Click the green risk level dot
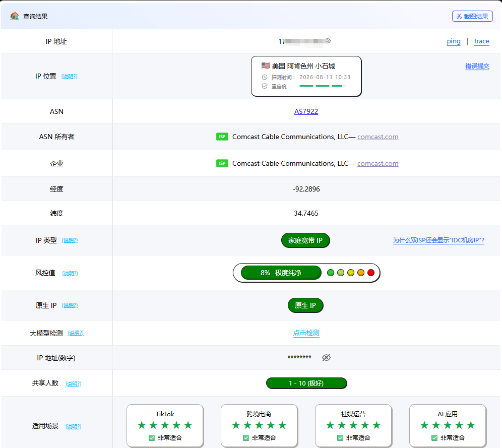This screenshot has height=448, width=502. click(331, 273)
